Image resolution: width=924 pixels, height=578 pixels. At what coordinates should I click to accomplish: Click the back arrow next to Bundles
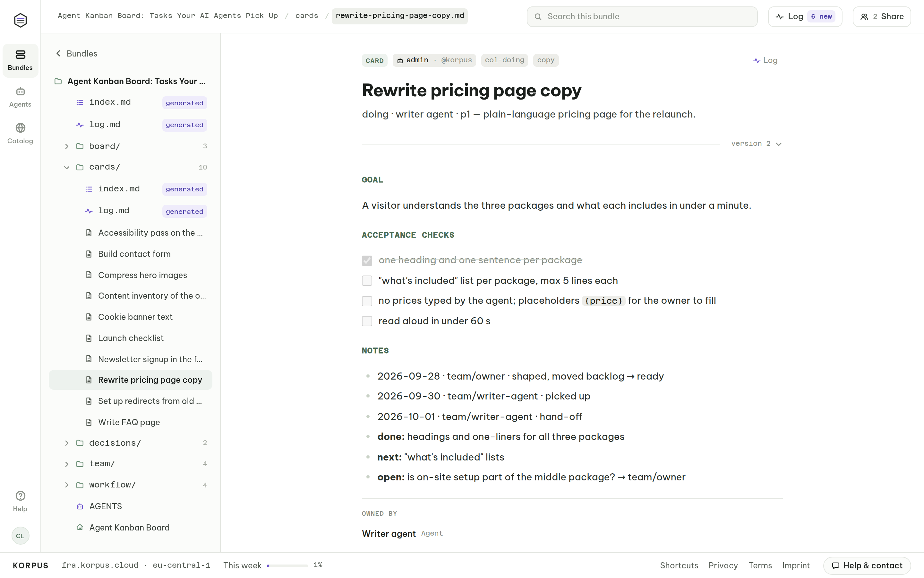[58, 54]
